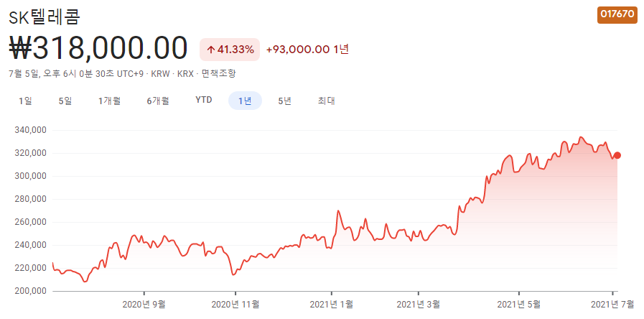Image resolution: width=644 pixels, height=319 pixels.
Task: Click the +93,000.00 1년 change text
Action: (307, 50)
